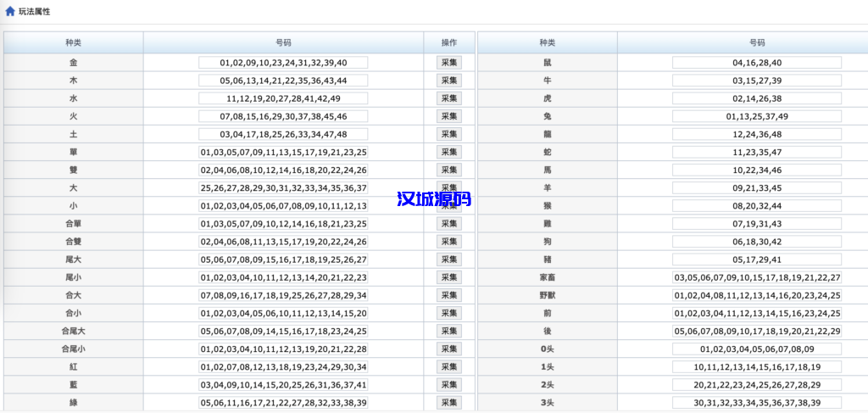This screenshot has width=868, height=413.
Task: Focus the 金 number input field
Action: click(x=283, y=63)
